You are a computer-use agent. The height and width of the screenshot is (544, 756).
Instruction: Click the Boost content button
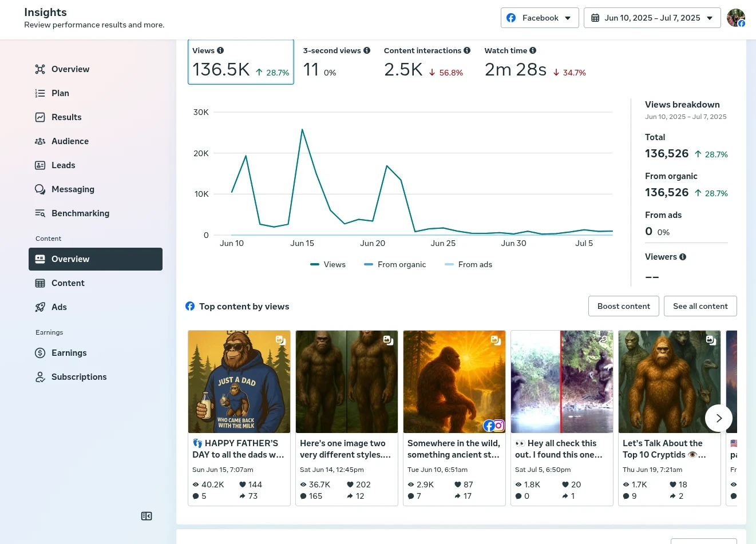(x=624, y=306)
